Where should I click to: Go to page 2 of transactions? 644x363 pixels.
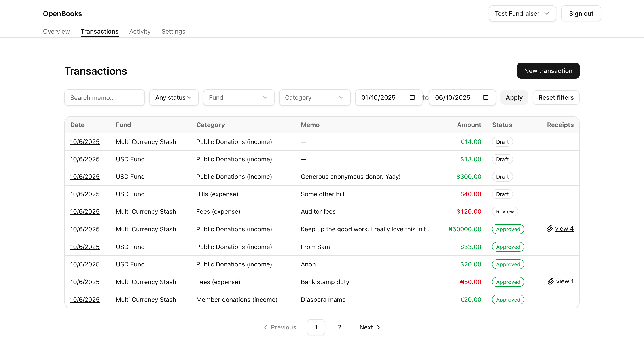pyautogui.click(x=339, y=327)
